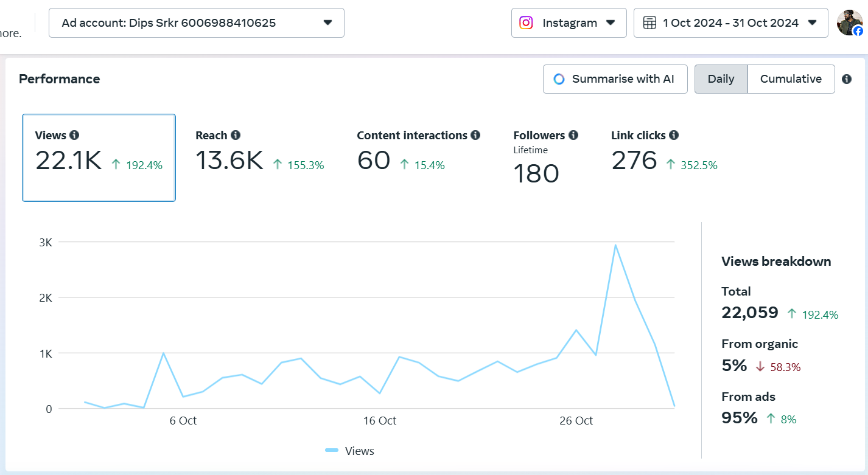Click the 352.5% link clicks change
This screenshot has height=475, width=868.
click(x=691, y=165)
